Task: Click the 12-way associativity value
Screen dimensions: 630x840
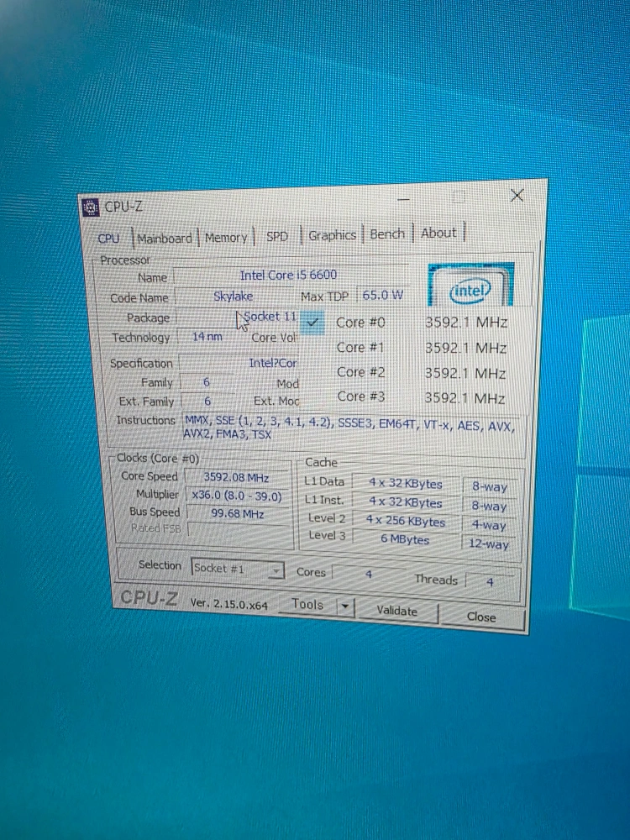Action: (x=489, y=543)
